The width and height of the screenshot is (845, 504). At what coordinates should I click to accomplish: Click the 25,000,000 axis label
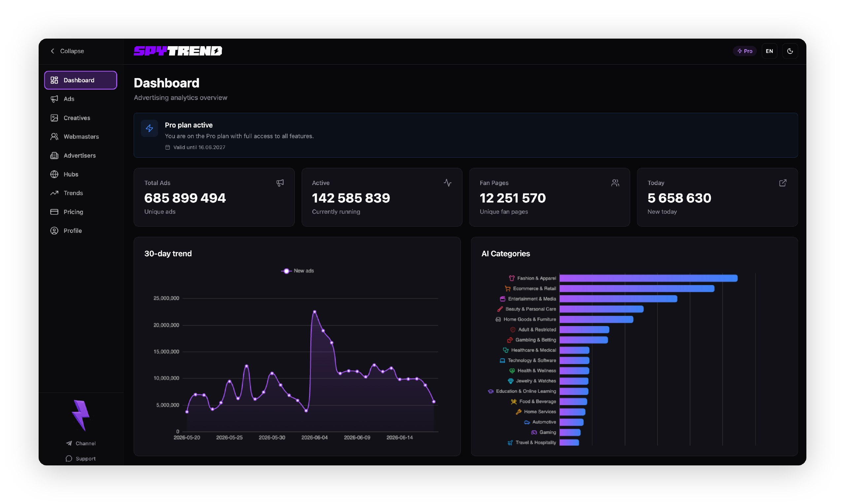coord(166,298)
